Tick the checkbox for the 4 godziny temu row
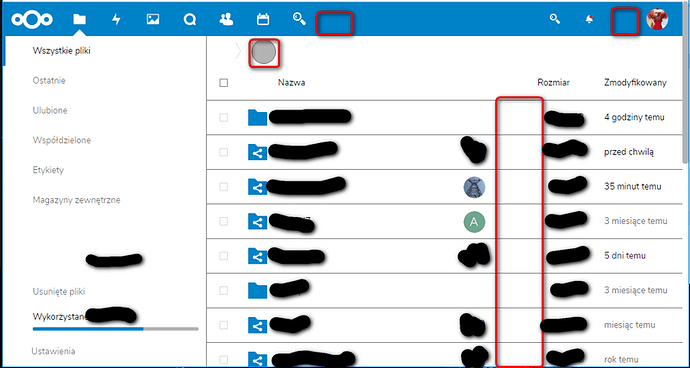690x368 pixels. click(224, 118)
